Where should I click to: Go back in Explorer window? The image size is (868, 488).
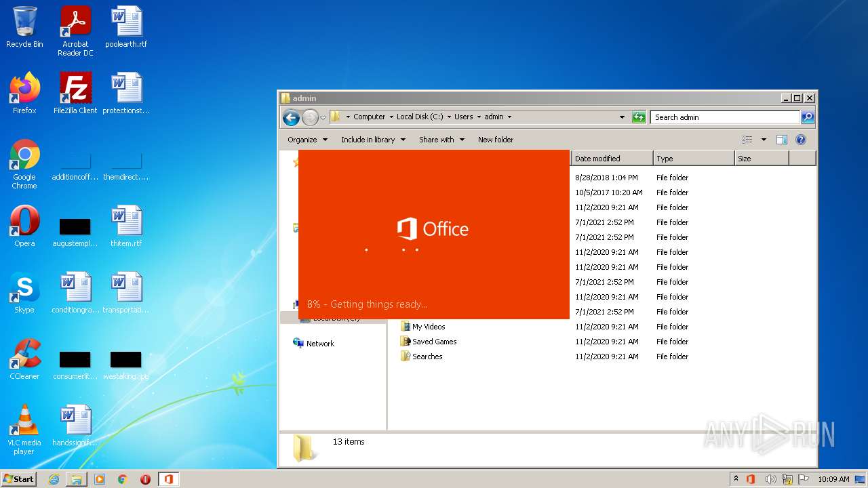(291, 117)
